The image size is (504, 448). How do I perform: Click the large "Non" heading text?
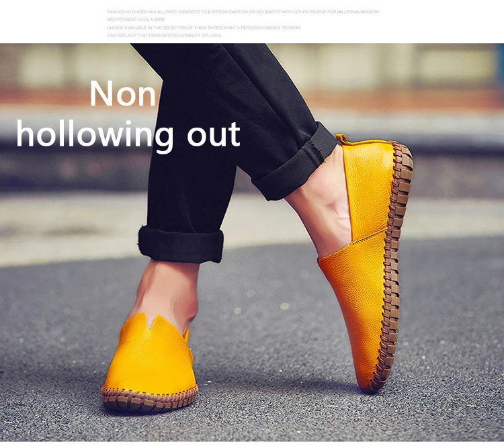point(123,93)
